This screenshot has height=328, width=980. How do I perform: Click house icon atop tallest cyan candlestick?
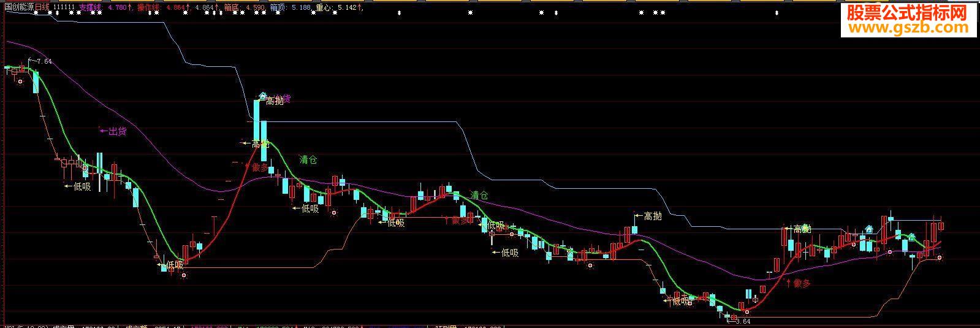[x=262, y=96]
